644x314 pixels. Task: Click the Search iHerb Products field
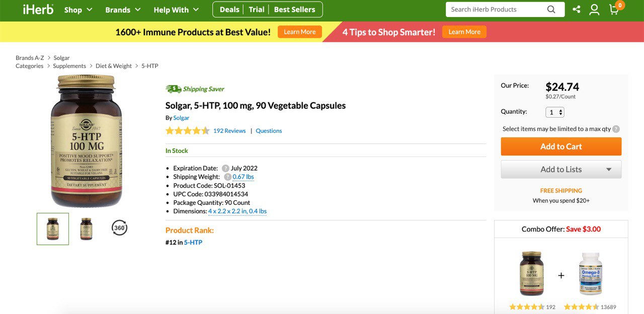coord(496,10)
